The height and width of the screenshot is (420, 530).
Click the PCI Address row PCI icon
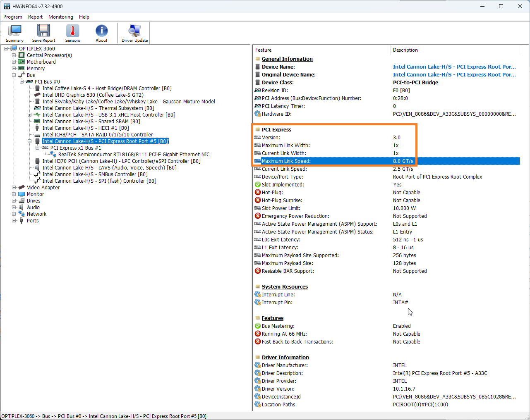point(258,98)
